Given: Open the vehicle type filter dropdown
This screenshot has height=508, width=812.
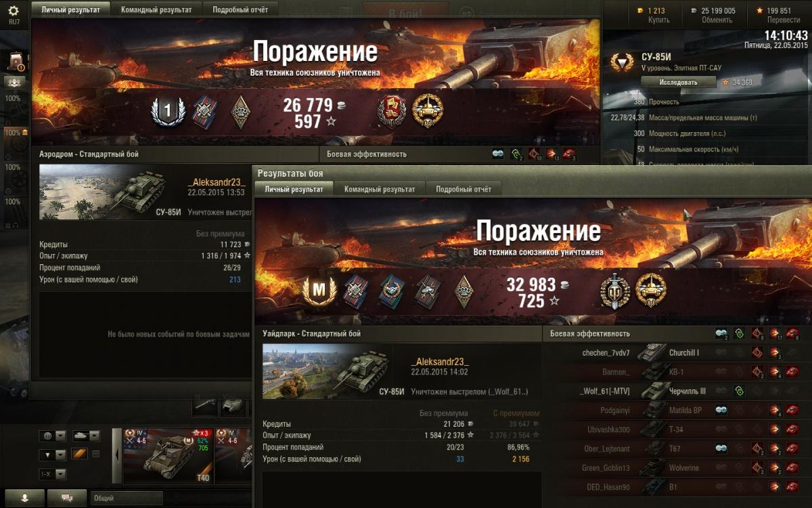Looking at the screenshot, I should click(x=85, y=436).
